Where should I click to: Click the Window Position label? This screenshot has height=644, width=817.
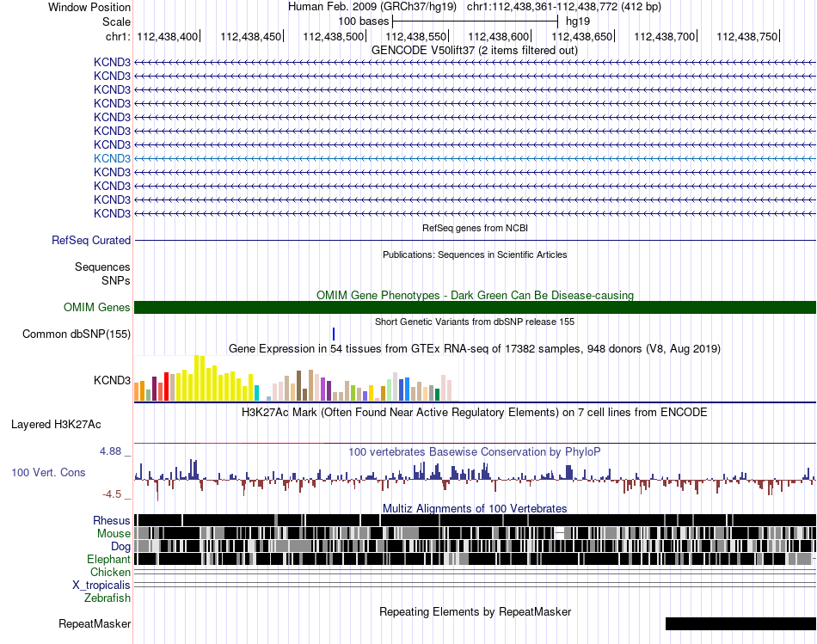tap(89, 7)
